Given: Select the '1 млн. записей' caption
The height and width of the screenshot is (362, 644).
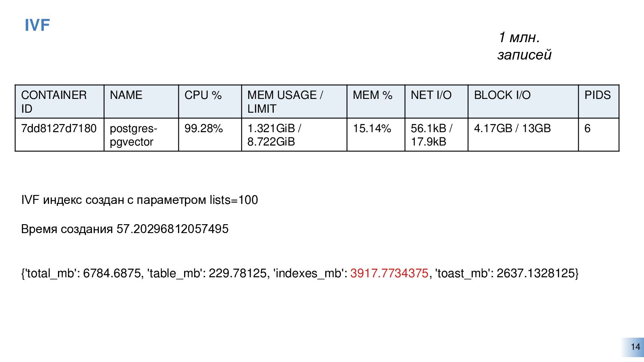Looking at the screenshot, I should (x=524, y=46).
